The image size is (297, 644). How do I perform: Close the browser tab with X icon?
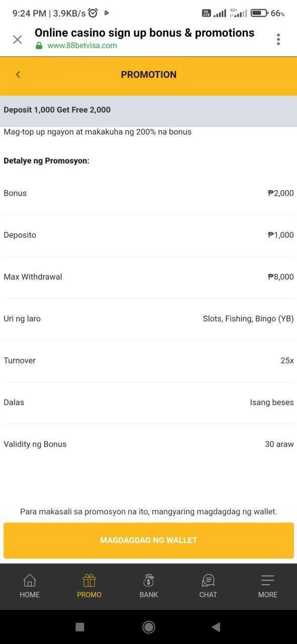coord(18,39)
